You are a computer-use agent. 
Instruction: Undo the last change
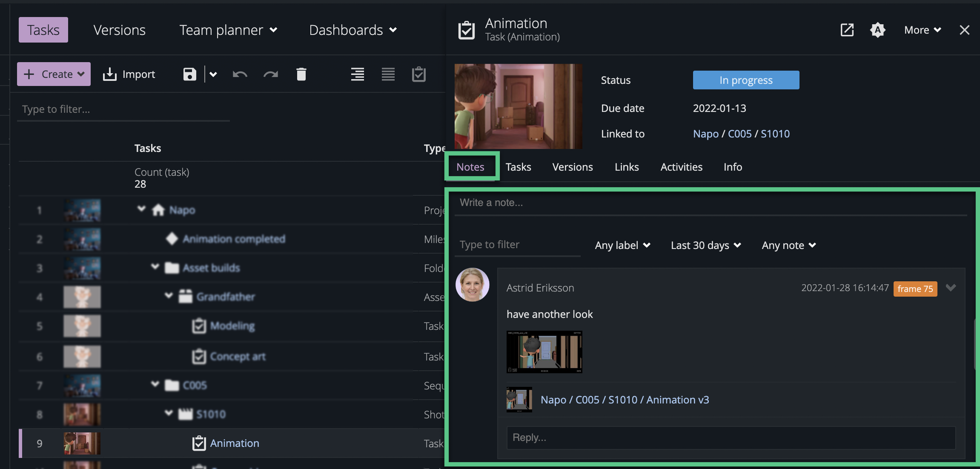[240, 74]
